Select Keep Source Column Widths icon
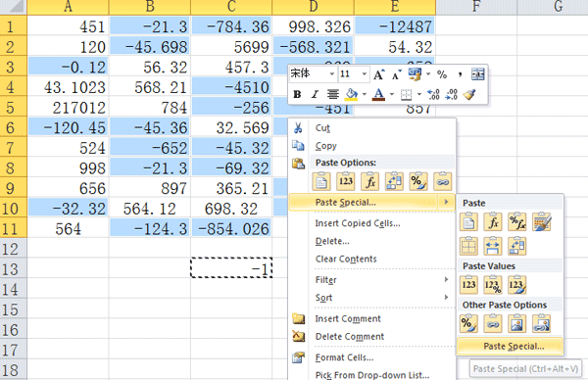Viewport: 588px width, 380px height. (x=493, y=246)
